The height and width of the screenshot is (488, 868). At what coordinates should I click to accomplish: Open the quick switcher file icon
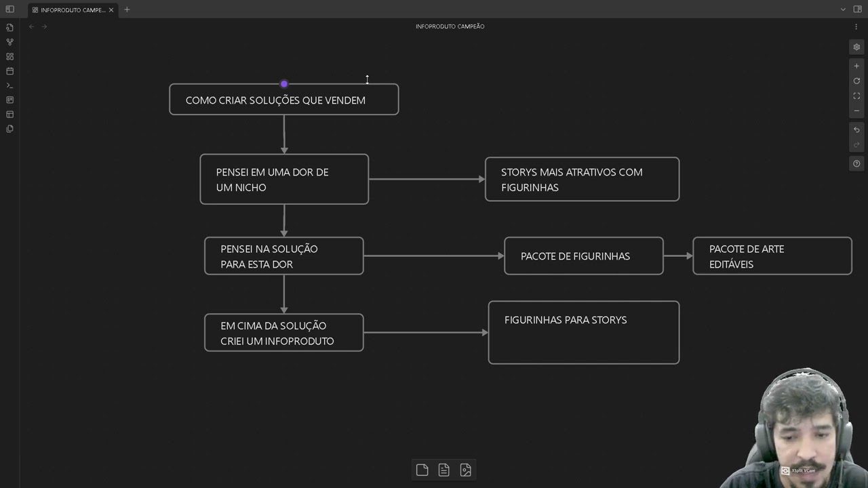[x=9, y=28]
